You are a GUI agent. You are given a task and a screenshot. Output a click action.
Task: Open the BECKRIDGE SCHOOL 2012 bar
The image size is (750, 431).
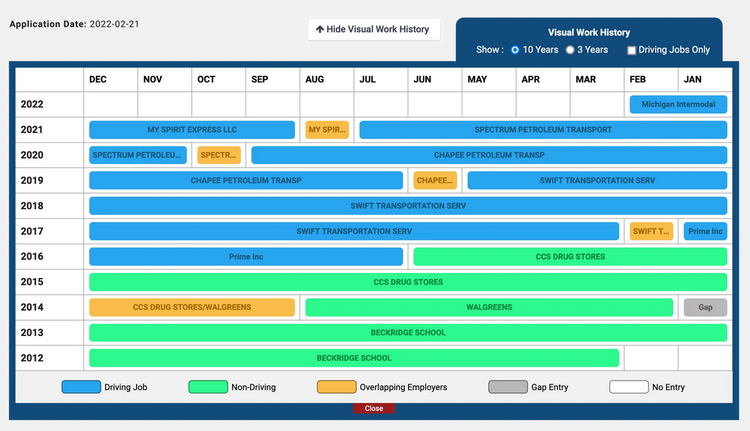point(354,358)
